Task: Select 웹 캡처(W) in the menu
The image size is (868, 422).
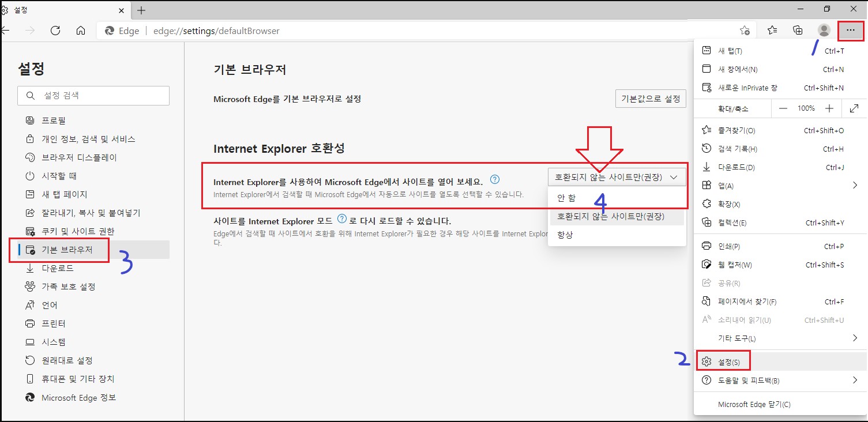Action: click(780, 265)
